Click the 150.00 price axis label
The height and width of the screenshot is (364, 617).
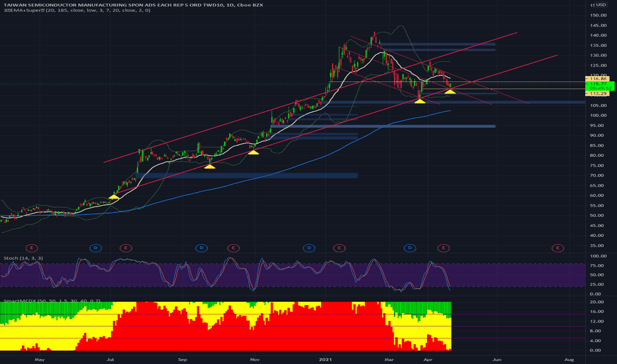coord(598,15)
